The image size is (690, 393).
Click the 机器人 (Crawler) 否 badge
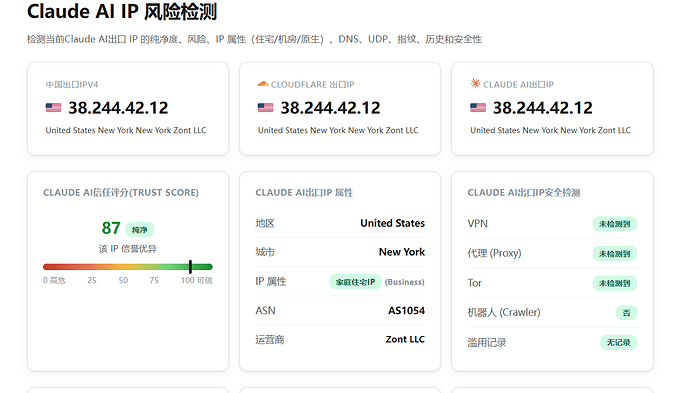tap(626, 313)
